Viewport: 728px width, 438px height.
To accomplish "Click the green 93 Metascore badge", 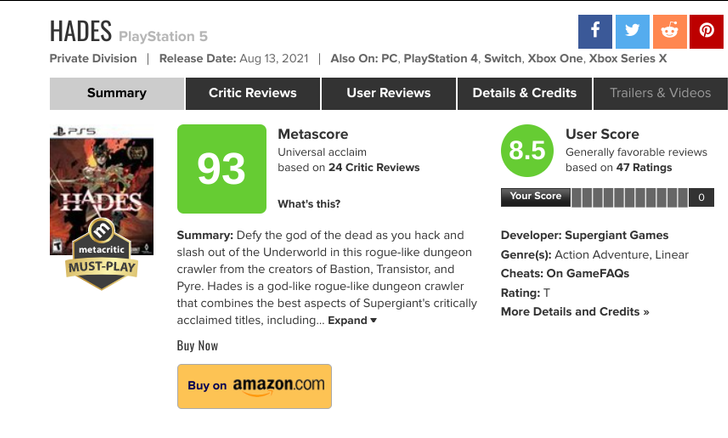I will pos(221,169).
